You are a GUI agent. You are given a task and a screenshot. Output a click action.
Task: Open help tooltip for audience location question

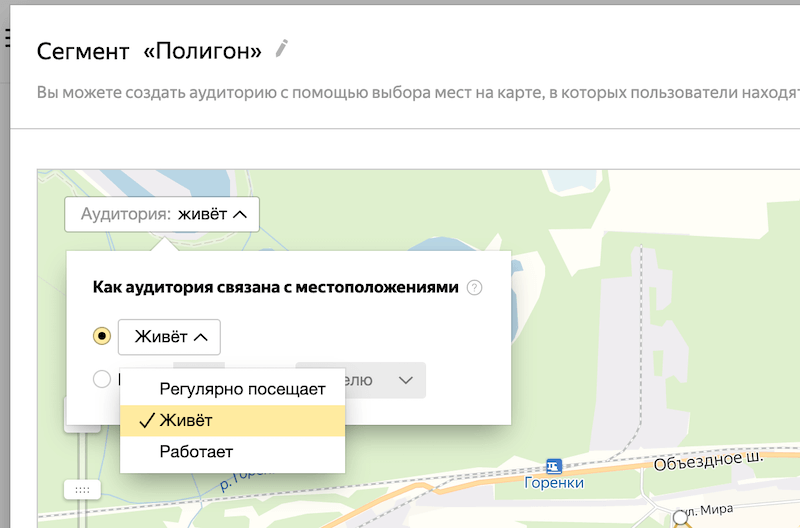coord(474,288)
